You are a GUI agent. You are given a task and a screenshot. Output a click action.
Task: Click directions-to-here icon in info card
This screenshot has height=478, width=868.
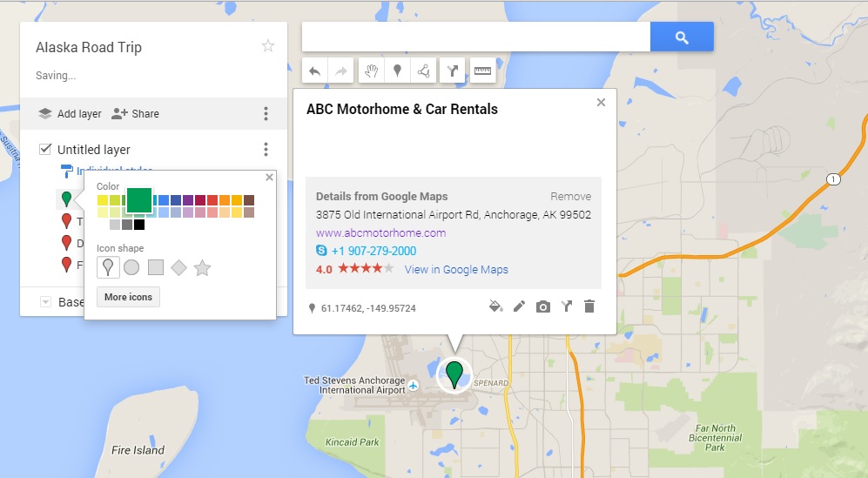566,306
